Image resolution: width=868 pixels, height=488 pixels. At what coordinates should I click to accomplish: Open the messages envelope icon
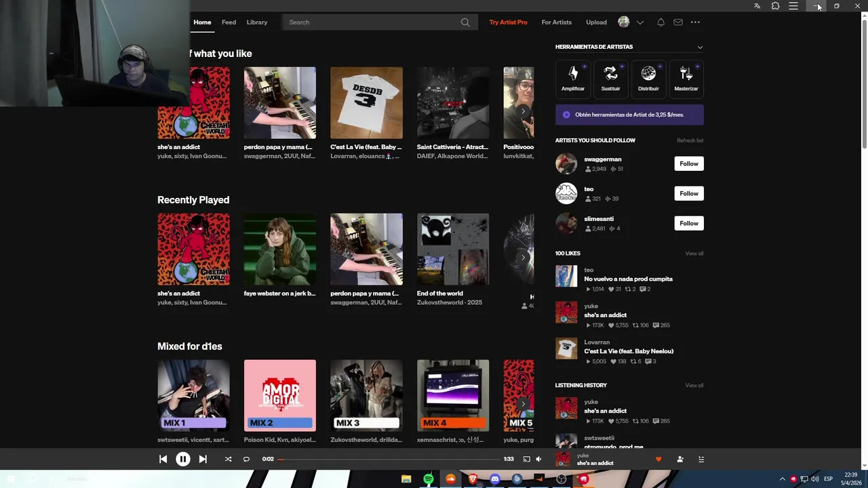pos(677,22)
